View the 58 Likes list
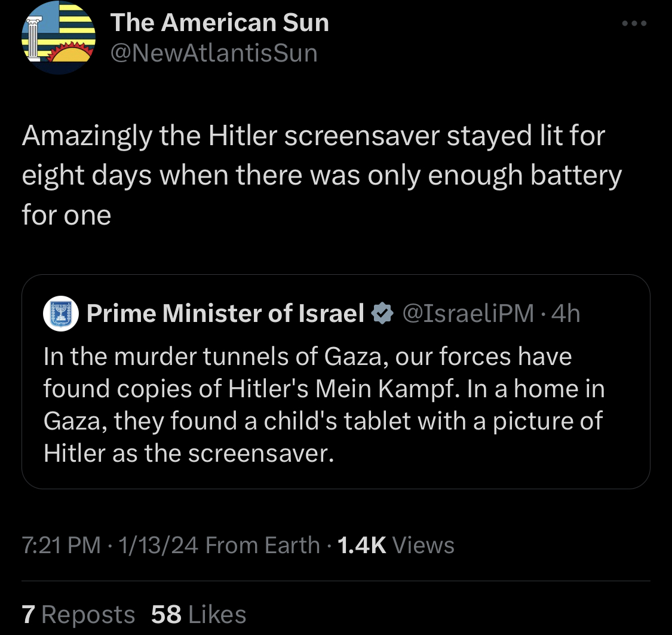 (198, 615)
